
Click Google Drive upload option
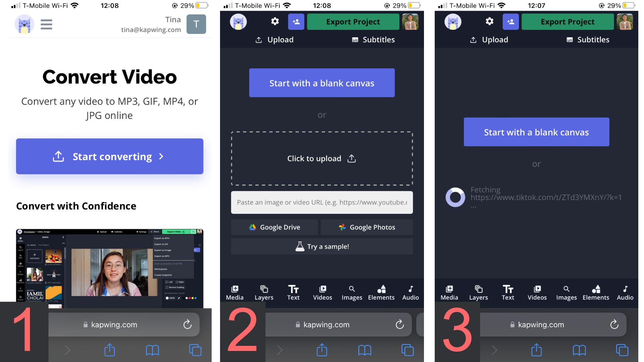click(x=273, y=227)
